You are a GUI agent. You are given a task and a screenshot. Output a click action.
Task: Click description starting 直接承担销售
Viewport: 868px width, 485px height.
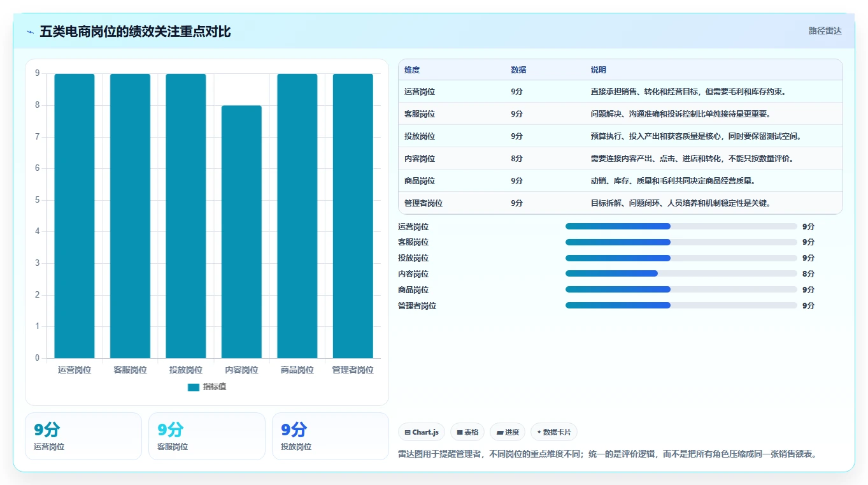point(688,92)
